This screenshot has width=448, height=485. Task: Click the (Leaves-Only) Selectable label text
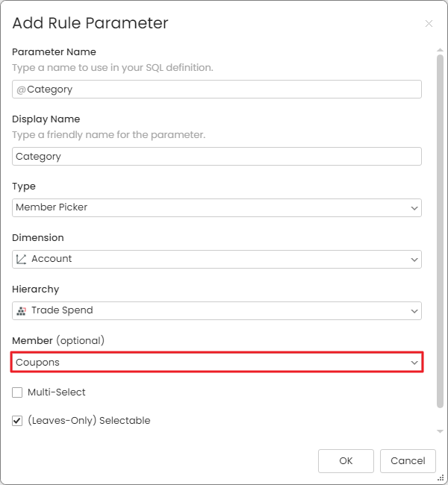point(89,421)
